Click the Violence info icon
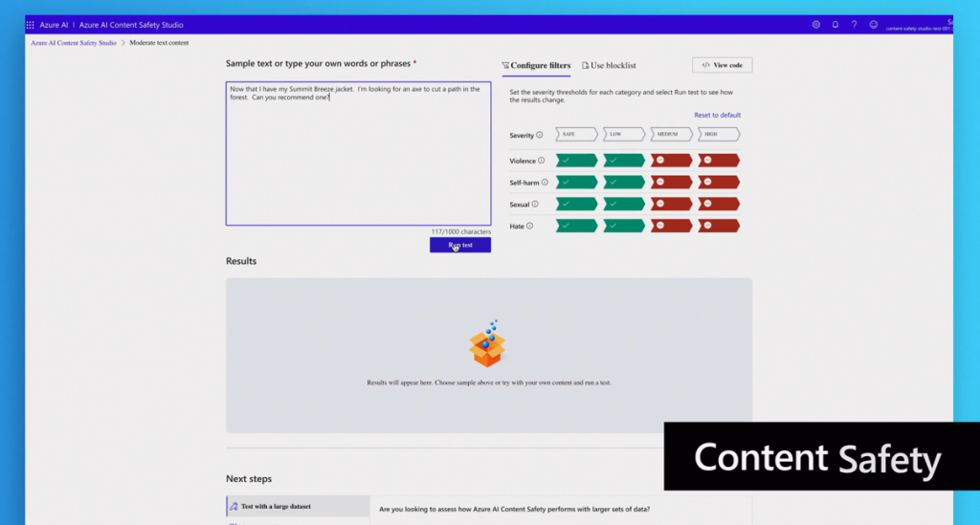Image resolution: width=980 pixels, height=525 pixels. pyautogui.click(x=542, y=161)
